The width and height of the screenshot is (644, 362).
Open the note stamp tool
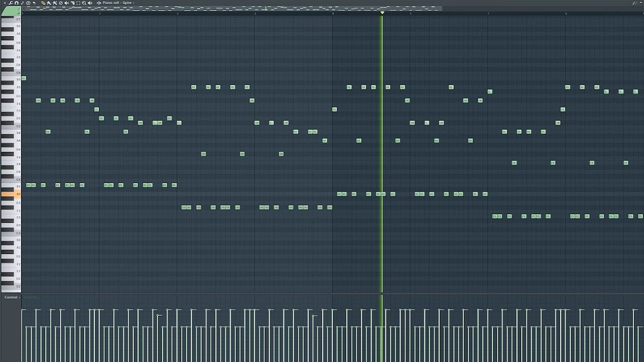point(22,3)
